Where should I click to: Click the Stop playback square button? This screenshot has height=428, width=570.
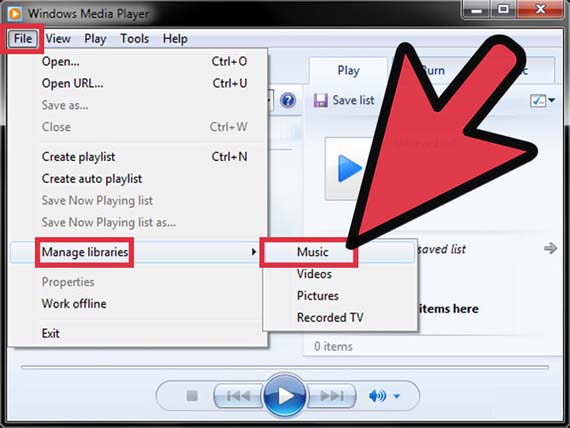coord(192,396)
